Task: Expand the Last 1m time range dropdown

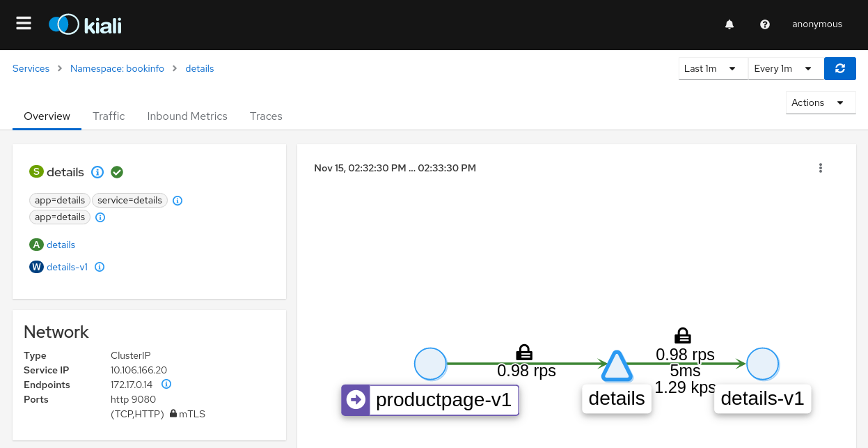Action: pos(713,68)
